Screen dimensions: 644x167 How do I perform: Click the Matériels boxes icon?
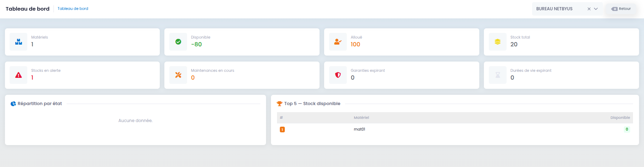click(x=18, y=42)
